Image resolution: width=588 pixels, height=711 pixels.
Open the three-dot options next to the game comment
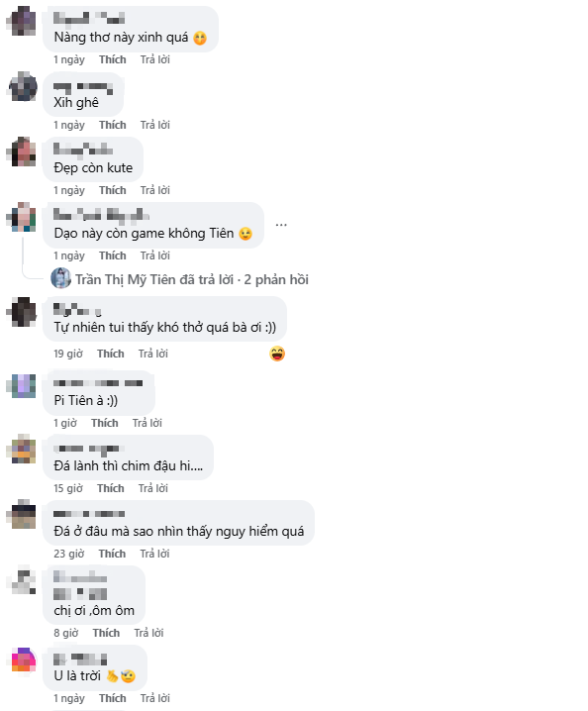[281, 225]
